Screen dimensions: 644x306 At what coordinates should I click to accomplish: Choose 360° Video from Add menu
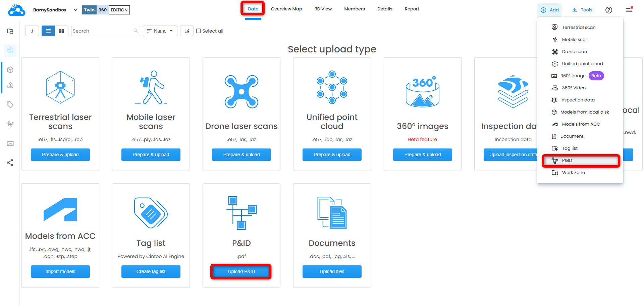(580, 88)
